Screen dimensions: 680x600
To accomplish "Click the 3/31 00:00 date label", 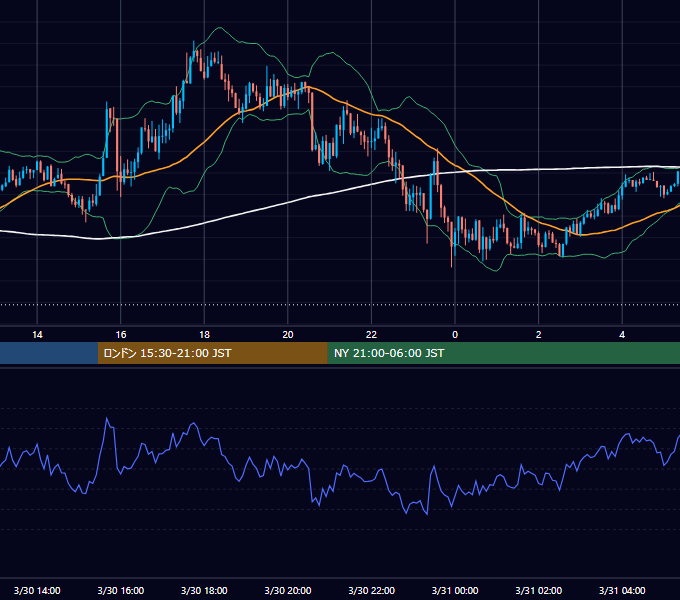I will point(455,590).
